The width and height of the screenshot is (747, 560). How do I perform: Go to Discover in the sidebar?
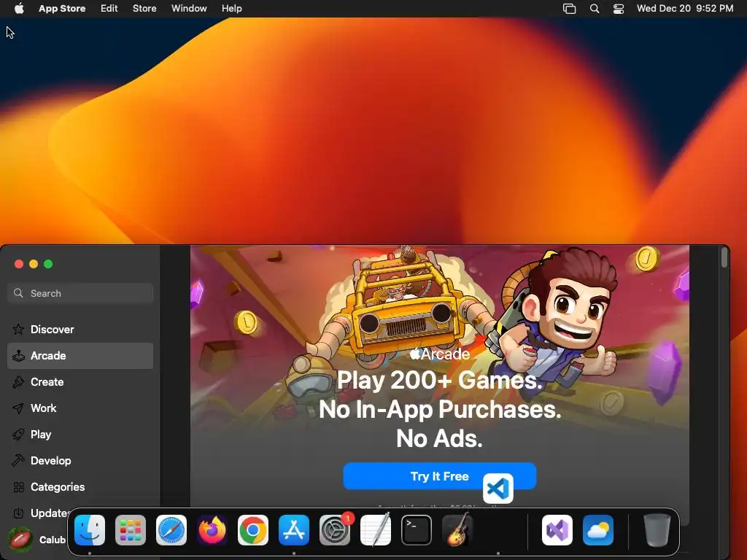tap(80, 330)
